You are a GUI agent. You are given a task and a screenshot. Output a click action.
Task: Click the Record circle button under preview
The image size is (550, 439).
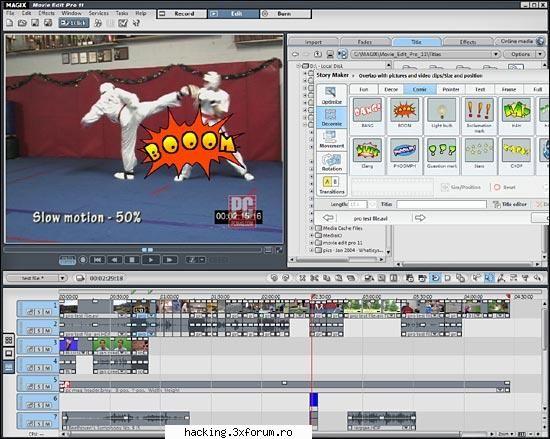[x=83, y=260]
